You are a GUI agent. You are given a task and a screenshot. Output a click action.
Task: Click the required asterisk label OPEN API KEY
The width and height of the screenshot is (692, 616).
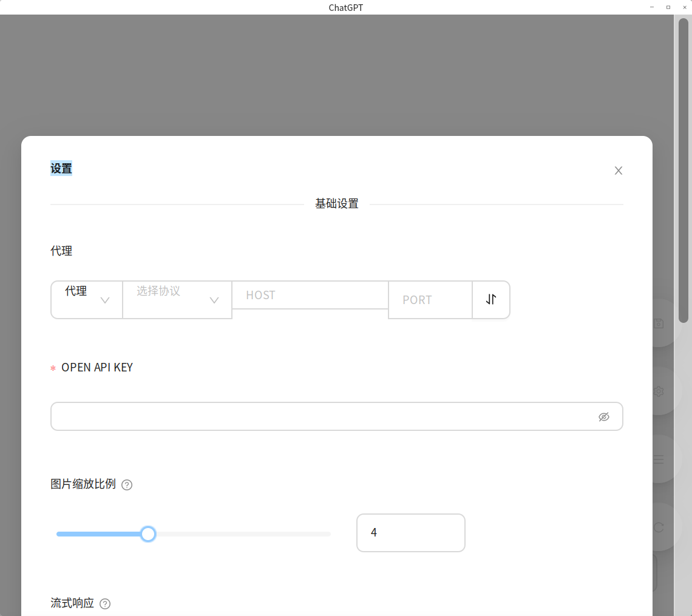[x=97, y=367]
